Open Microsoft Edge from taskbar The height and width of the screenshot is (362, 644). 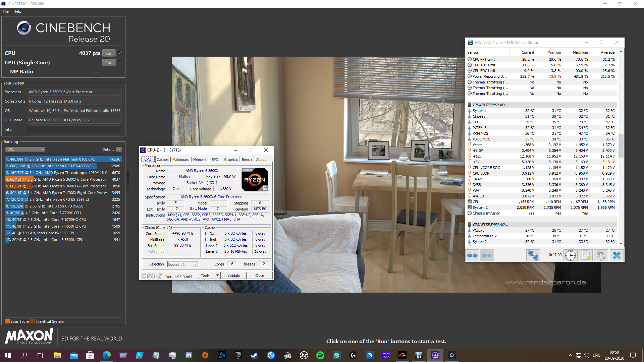pyautogui.click(x=106, y=355)
